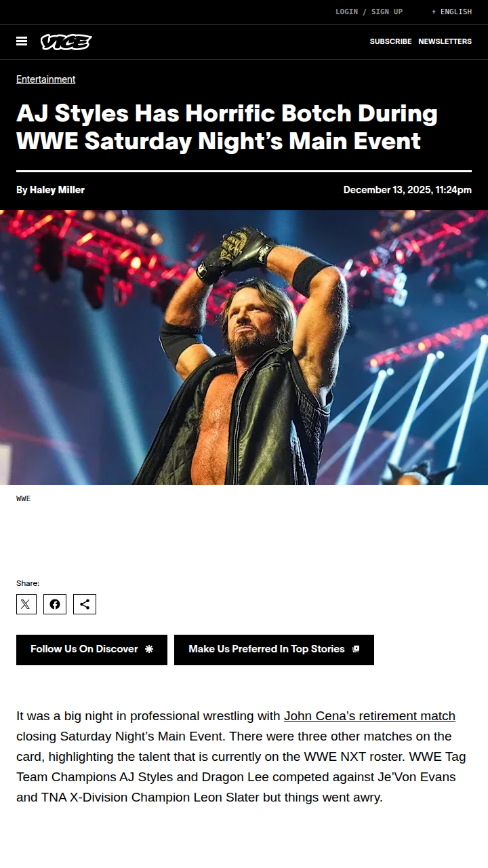The height and width of the screenshot is (868, 488).
Task: View author Haley Miller's page
Action: click(x=57, y=190)
